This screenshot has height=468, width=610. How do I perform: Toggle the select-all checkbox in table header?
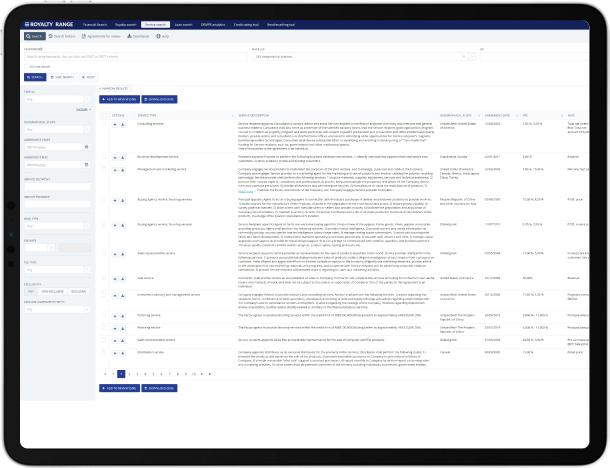click(x=105, y=114)
